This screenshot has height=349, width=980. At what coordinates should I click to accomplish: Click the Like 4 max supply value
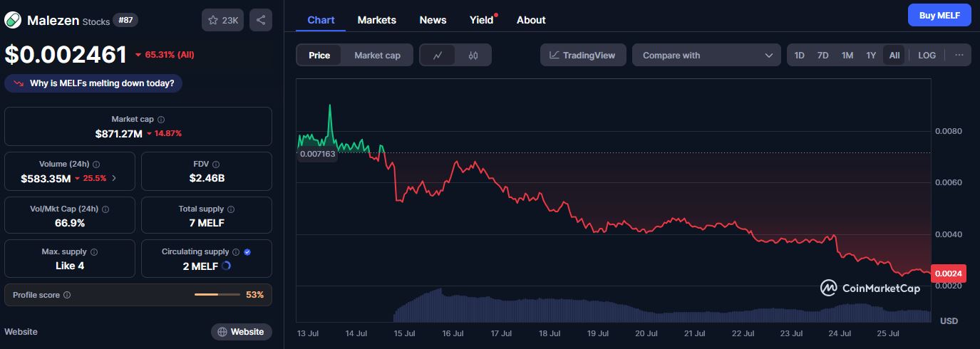(70, 266)
